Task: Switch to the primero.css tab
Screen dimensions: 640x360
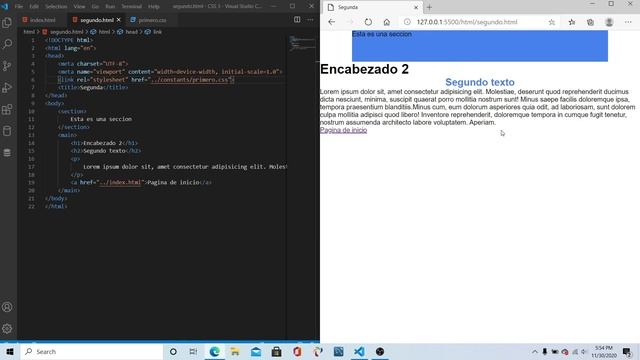Action: (152, 20)
